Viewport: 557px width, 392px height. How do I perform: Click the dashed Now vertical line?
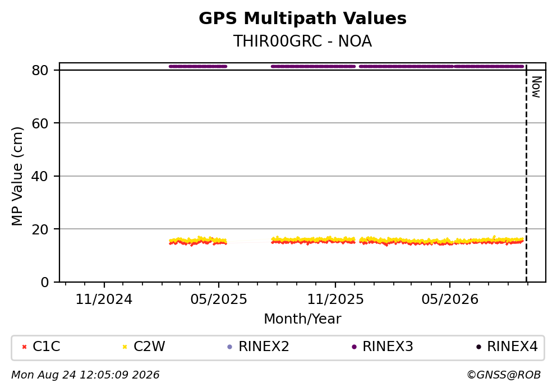[526, 173]
